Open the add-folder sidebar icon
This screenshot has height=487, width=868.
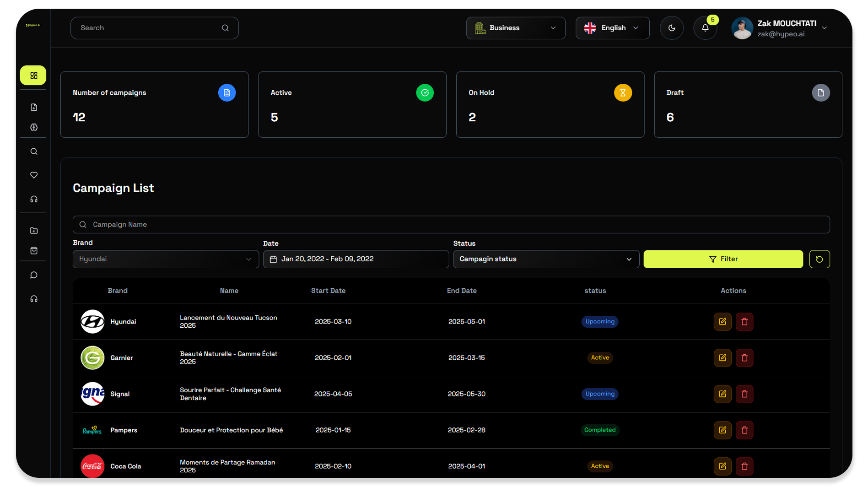pyautogui.click(x=34, y=231)
